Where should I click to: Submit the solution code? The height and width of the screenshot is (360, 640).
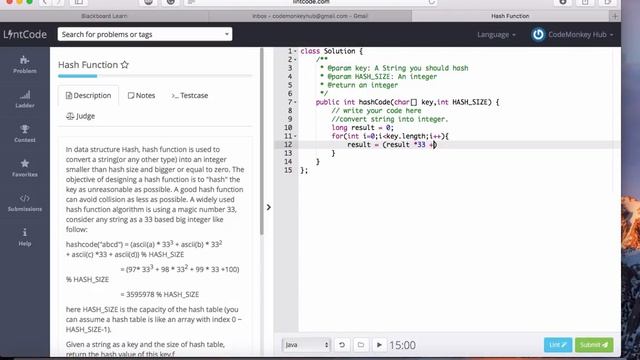tap(594, 345)
